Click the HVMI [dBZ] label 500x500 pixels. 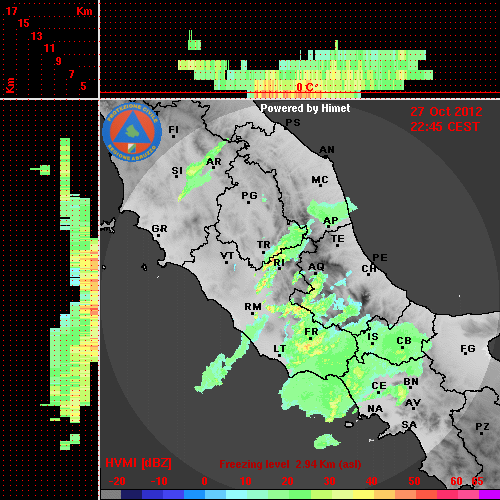click(x=138, y=463)
